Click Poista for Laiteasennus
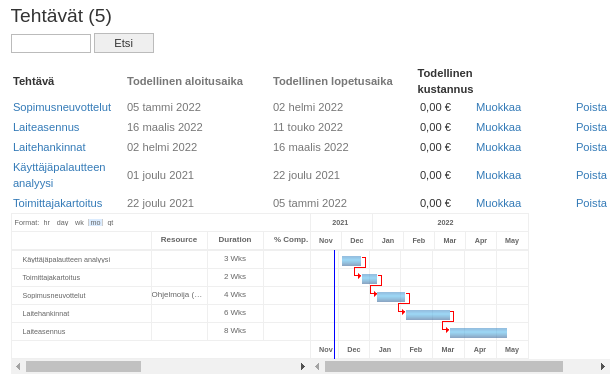Viewport: 616px width, 374px height. (591, 127)
